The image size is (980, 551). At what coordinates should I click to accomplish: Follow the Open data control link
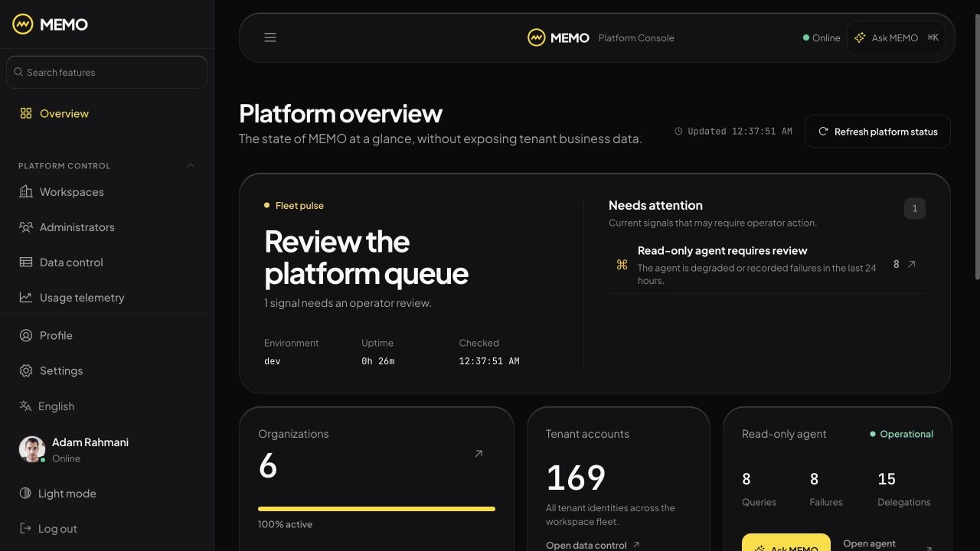point(593,545)
